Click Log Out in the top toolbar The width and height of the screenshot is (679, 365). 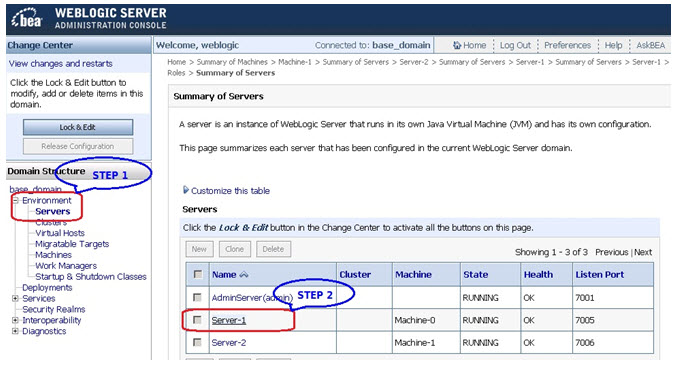click(515, 45)
